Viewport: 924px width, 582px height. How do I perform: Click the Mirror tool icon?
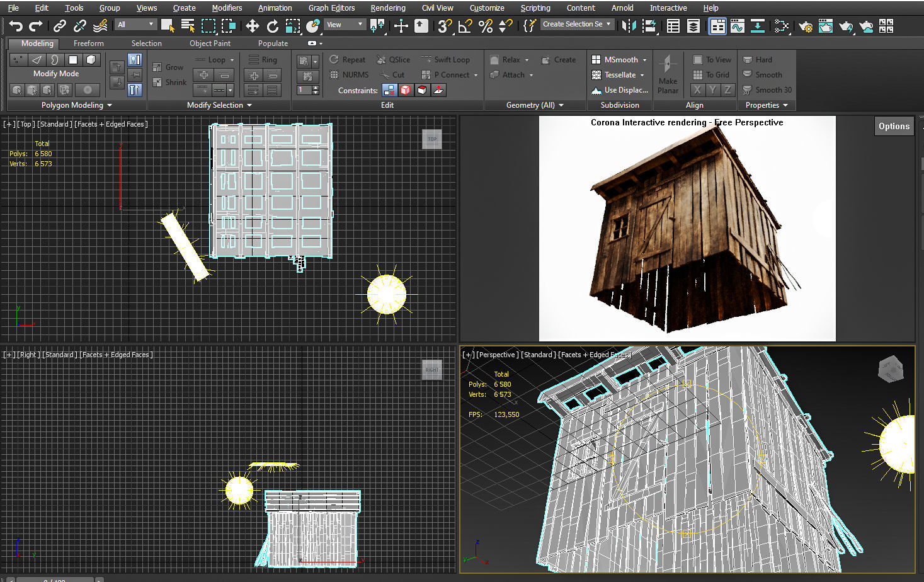click(629, 26)
